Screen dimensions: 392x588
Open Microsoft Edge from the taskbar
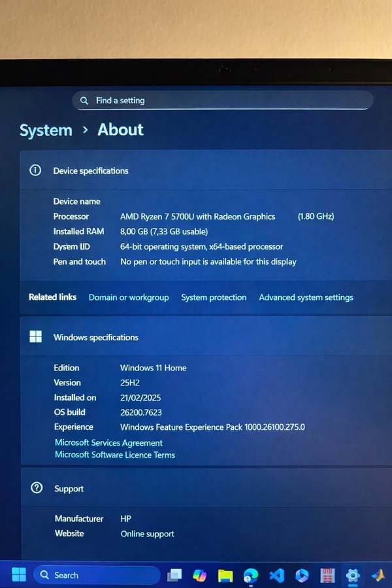(251, 575)
